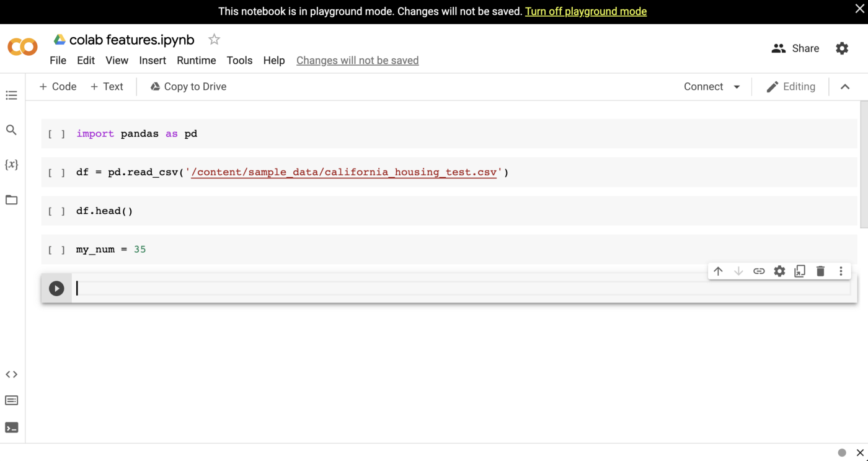Add a new Text cell
The image size is (868, 461).
tap(107, 87)
